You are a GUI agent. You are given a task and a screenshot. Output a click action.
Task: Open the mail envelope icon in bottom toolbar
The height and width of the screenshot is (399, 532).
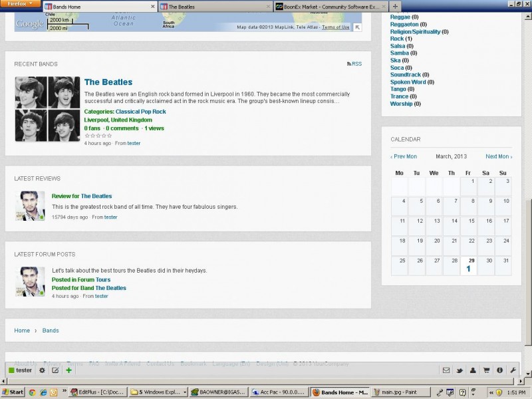point(446,370)
